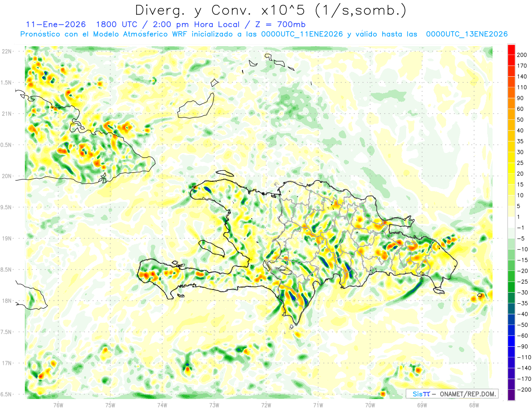Click the '19N' latitude label

(x=8, y=239)
